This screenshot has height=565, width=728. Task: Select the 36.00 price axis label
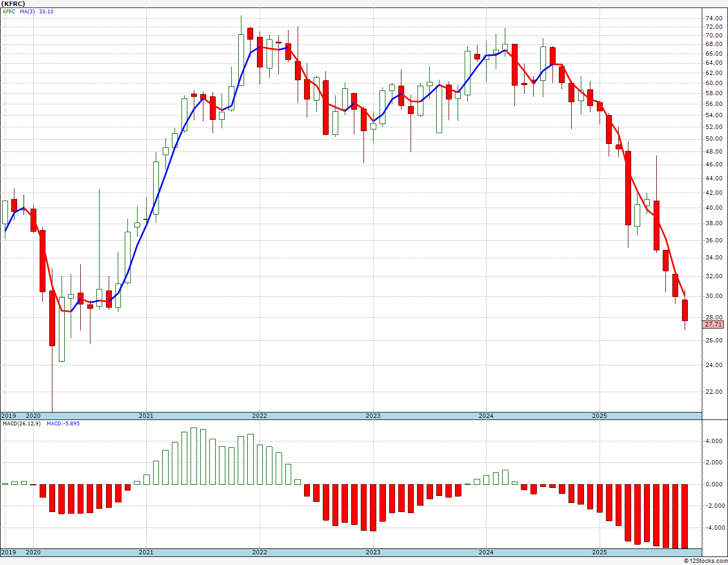click(714, 240)
